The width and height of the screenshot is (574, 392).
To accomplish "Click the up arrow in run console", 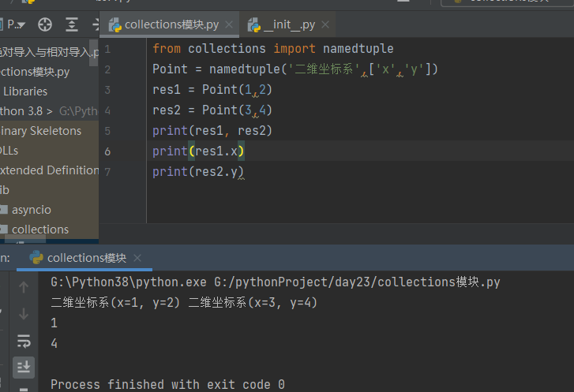I will [24, 287].
